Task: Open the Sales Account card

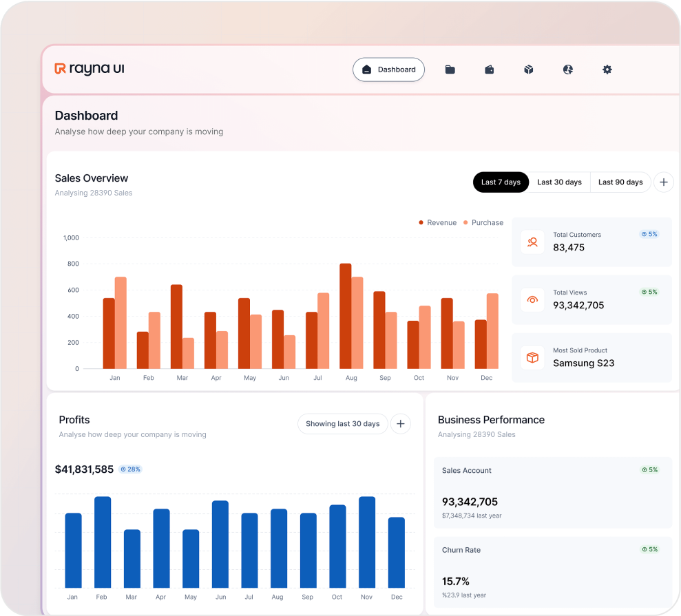Action: 553,493
